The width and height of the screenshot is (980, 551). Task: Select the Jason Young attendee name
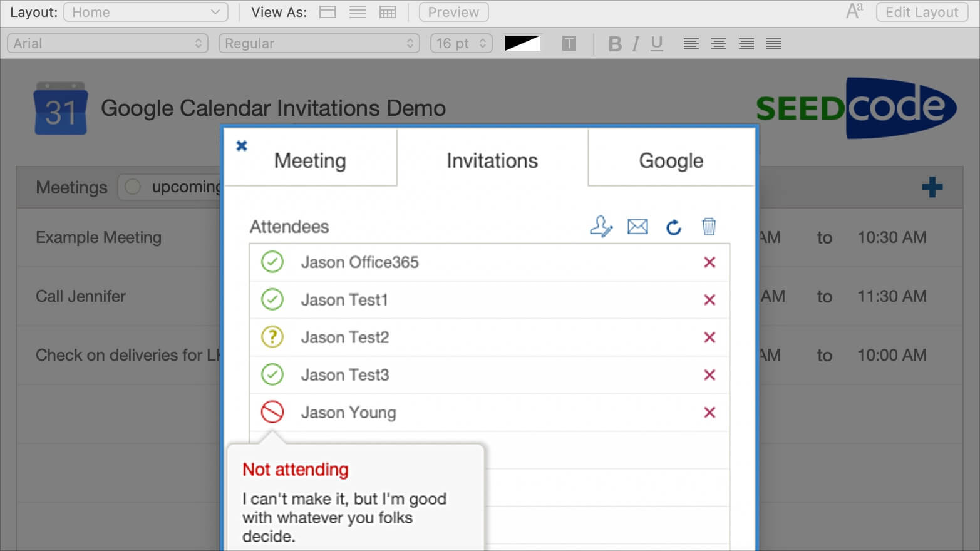click(349, 413)
